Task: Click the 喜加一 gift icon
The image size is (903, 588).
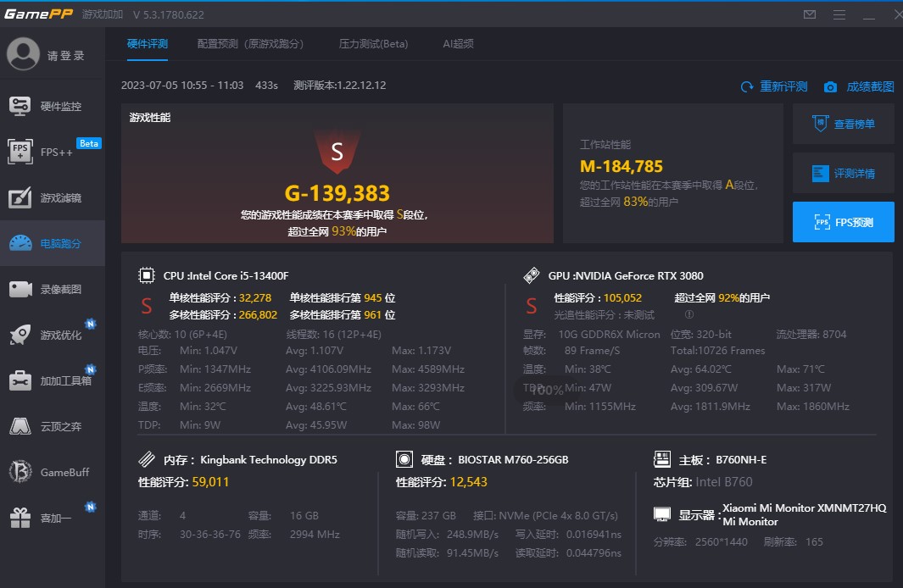Action: pyautogui.click(x=20, y=518)
